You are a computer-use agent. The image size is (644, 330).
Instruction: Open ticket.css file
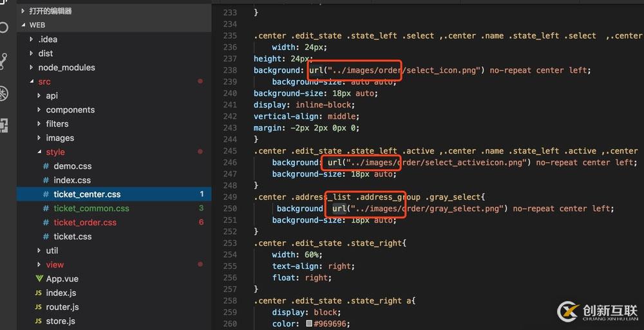pos(72,237)
